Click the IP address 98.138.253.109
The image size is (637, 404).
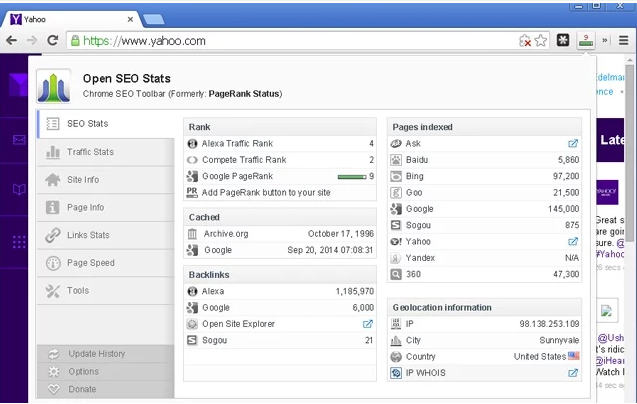point(549,324)
